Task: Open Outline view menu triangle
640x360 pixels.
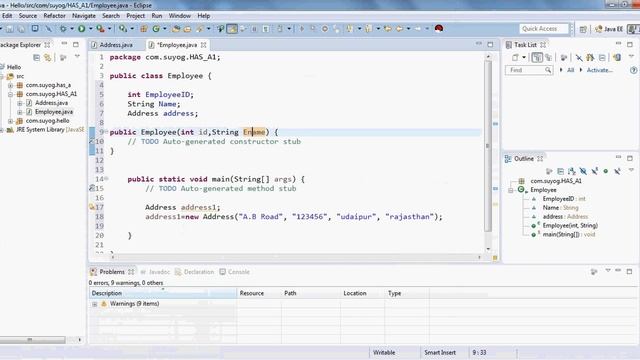Action: coord(631,170)
